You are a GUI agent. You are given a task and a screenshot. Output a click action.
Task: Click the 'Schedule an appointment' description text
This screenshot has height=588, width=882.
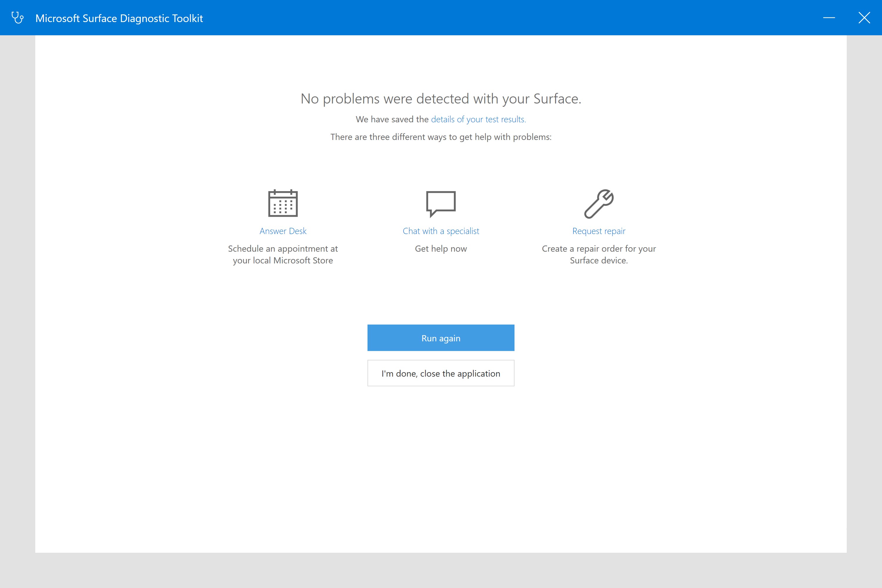coord(283,254)
